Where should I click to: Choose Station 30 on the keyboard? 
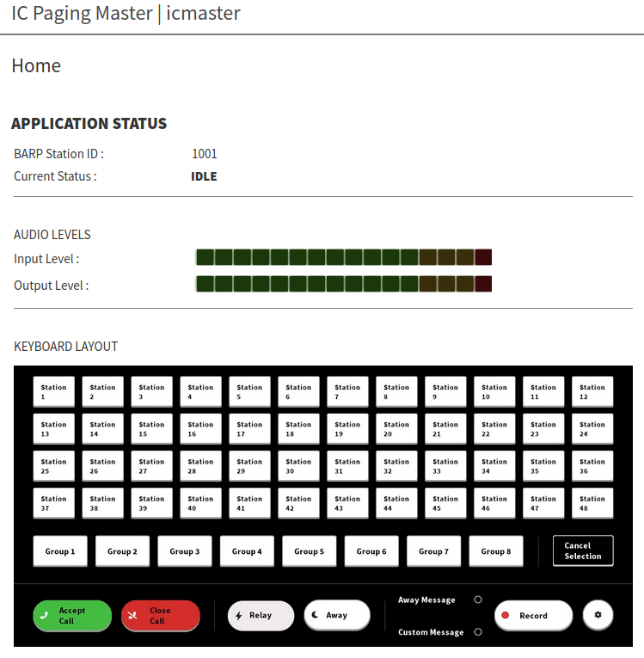[x=298, y=466]
